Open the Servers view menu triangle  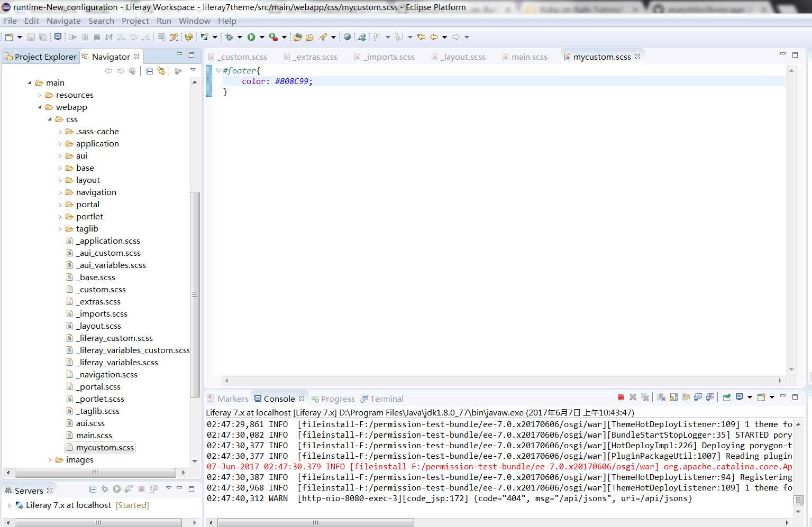click(x=168, y=488)
